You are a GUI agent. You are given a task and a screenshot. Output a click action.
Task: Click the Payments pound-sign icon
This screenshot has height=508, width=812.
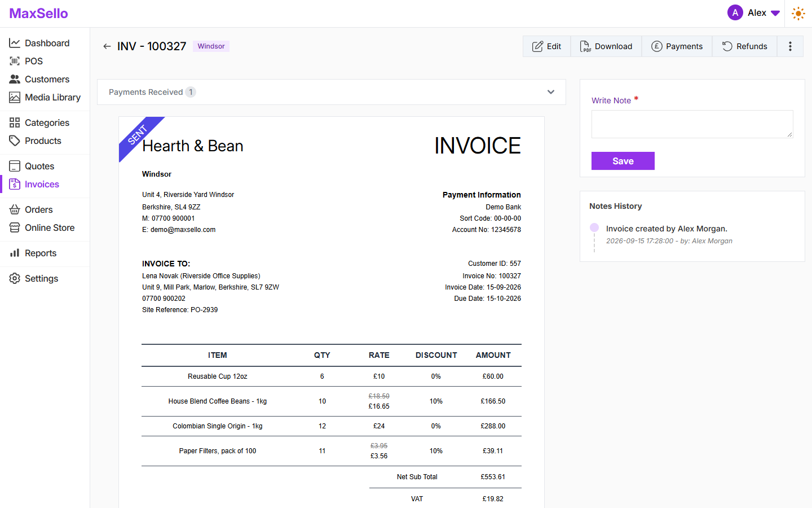pyautogui.click(x=656, y=46)
